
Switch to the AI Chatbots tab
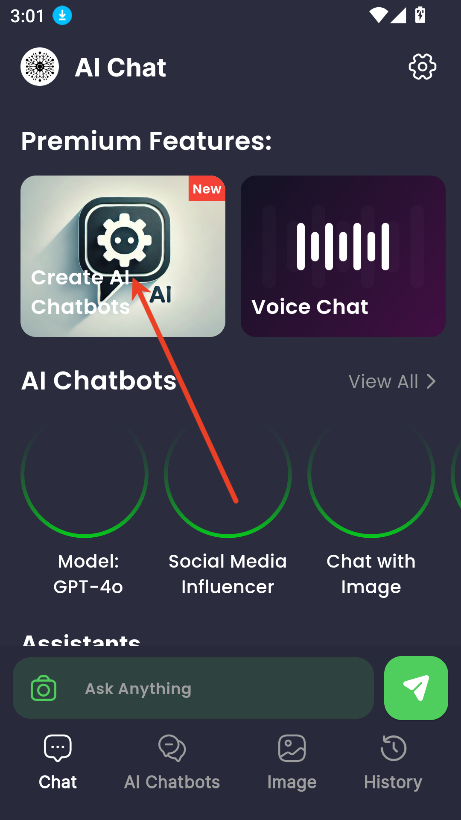click(x=172, y=761)
